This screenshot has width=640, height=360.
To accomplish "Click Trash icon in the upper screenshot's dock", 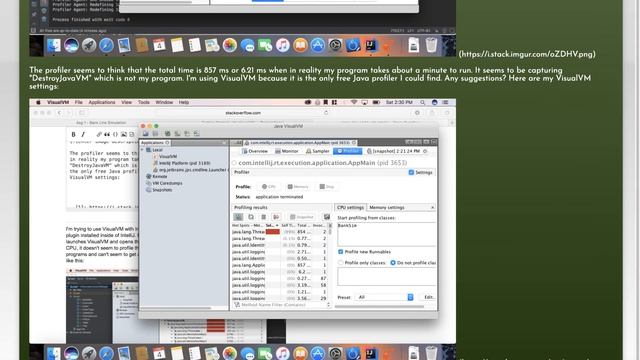I will coord(431,45).
